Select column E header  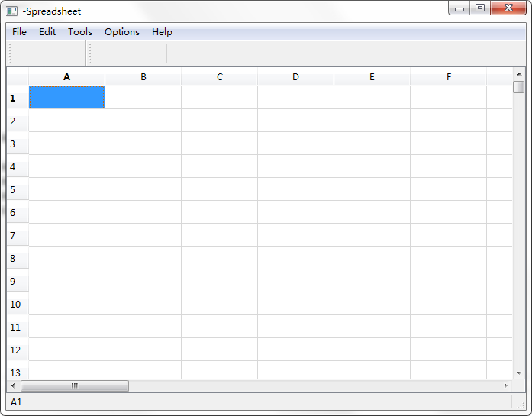click(x=372, y=77)
